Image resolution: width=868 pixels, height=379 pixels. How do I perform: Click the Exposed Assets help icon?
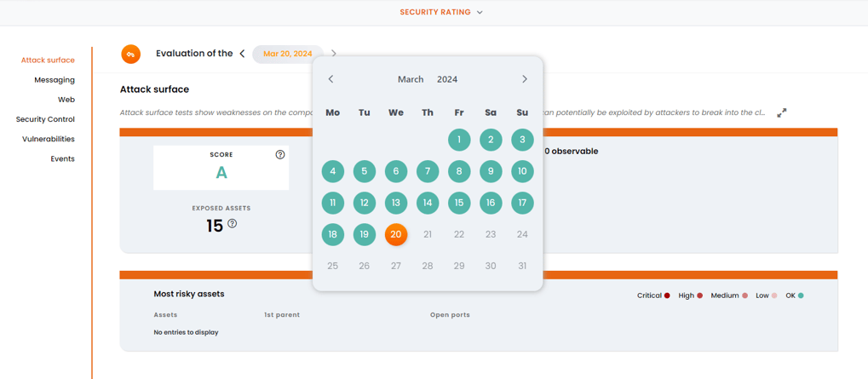click(x=233, y=224)
